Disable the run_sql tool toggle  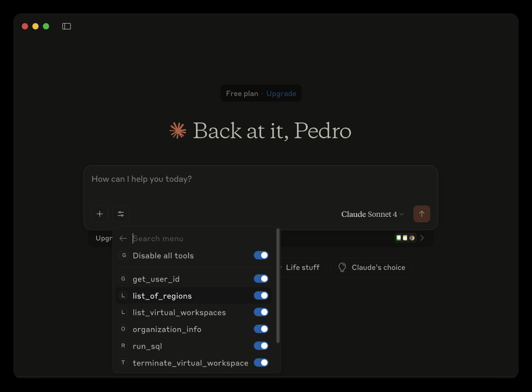[x=261, y=346]
